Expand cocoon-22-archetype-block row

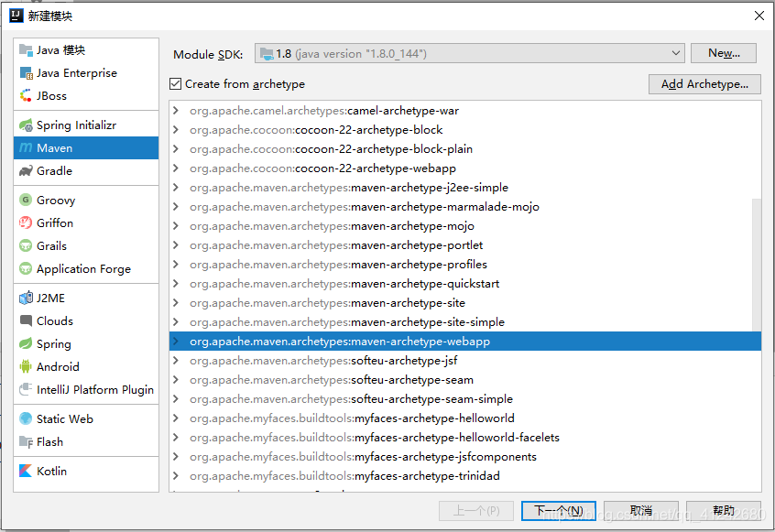[x=176, y=130]
